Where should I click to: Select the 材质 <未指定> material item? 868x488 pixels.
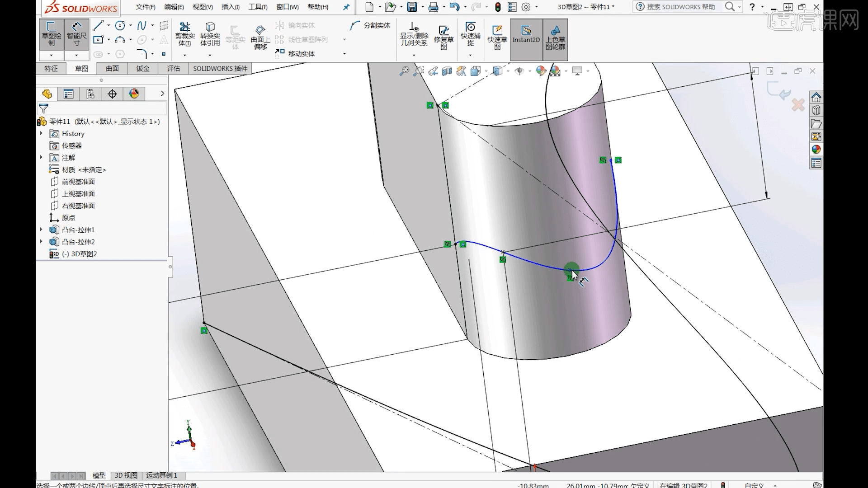coord(78,170)
